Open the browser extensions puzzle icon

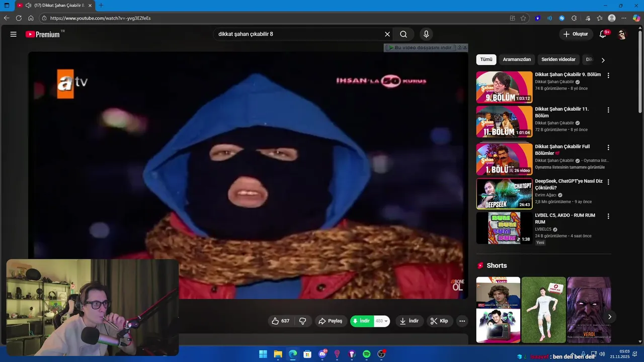[x=574, y=18]
